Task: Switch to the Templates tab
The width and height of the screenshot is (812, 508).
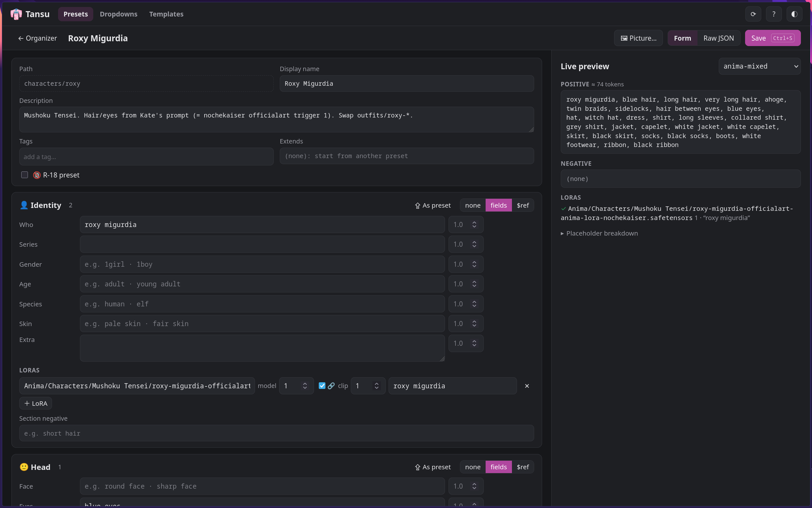Action: pos(166,14)
